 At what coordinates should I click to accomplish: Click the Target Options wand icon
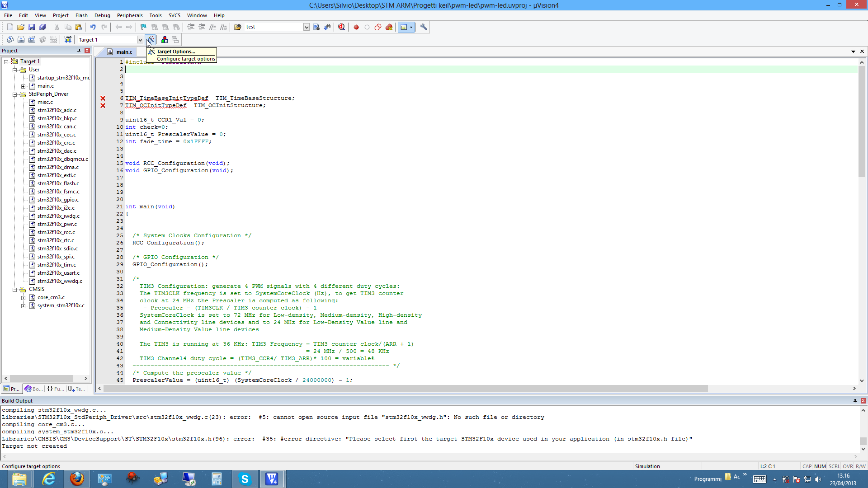click(x=151, y=40)
